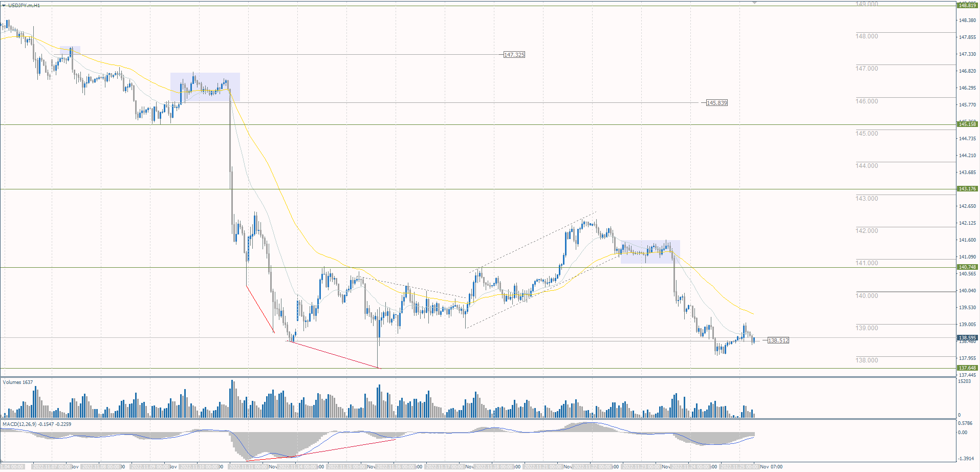Select the red divergence line in MACD panel
980x472 pixels.
[x=321, y=450]
